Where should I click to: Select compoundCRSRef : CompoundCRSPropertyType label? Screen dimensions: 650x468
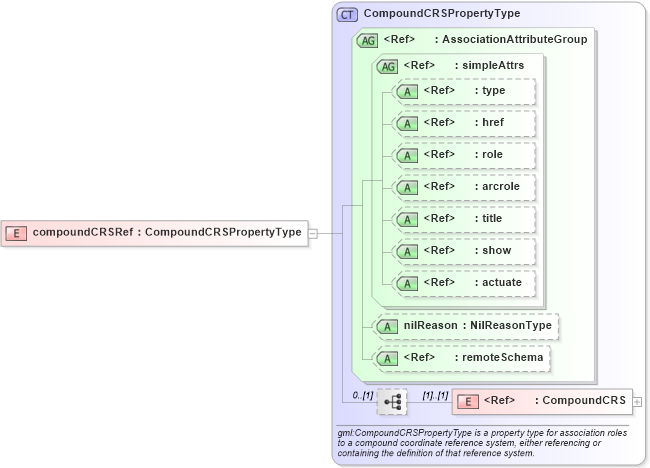[167, 232]
